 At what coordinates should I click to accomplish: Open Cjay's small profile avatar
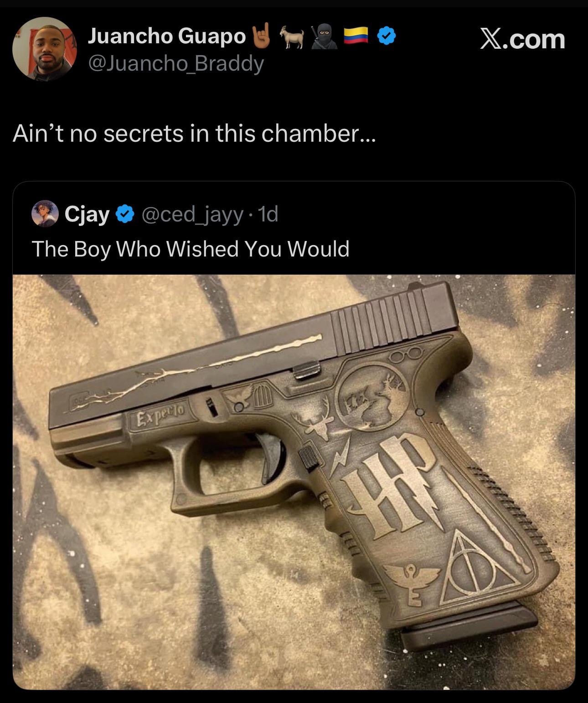pyautogui.click(x=46, y=214)
